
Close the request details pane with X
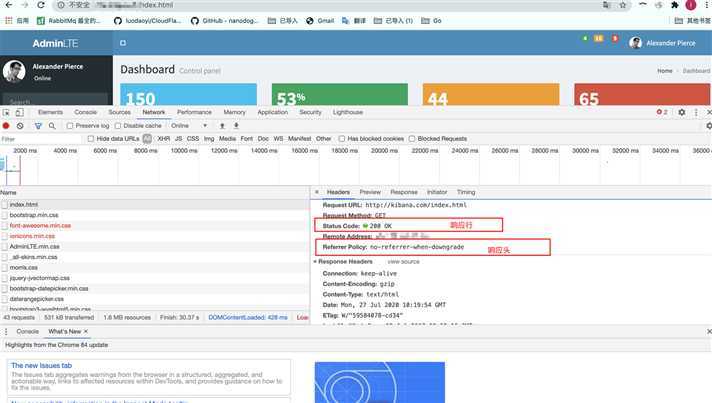pos(316,192)
